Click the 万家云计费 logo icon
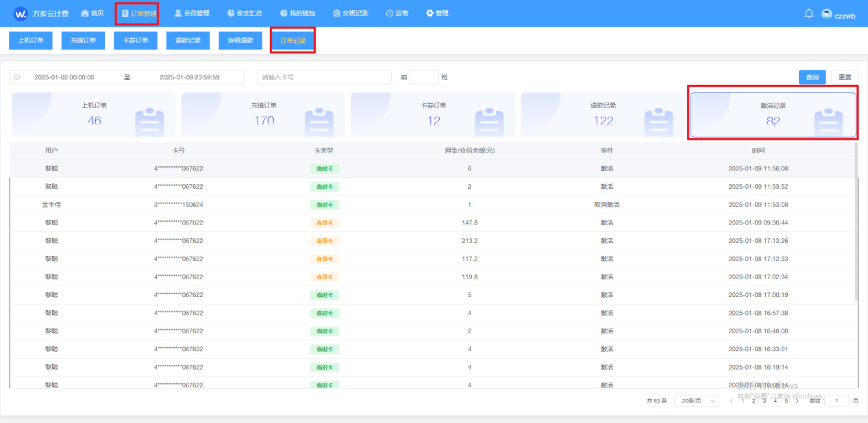 click(x=21, y=14)
